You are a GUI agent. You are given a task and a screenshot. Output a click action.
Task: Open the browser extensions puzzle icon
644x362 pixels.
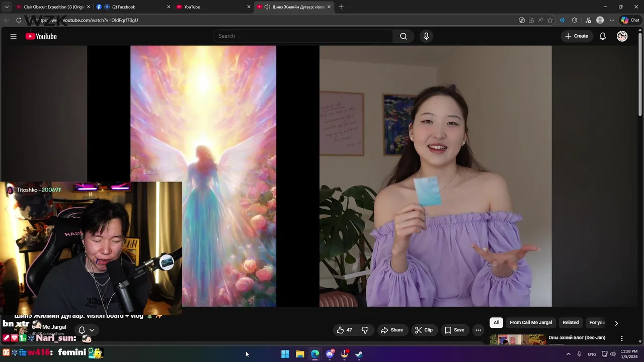click(575, 20)
